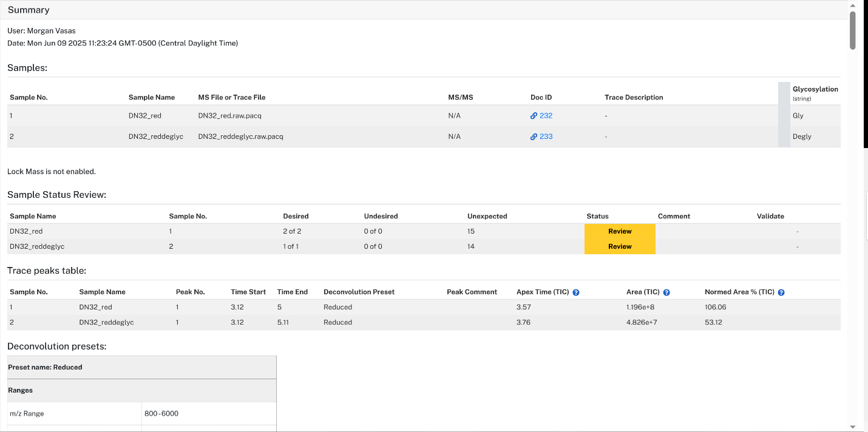This screenshot has height=432, width=868.
Task: Open document link 232
Action: [x=546, y=116]
